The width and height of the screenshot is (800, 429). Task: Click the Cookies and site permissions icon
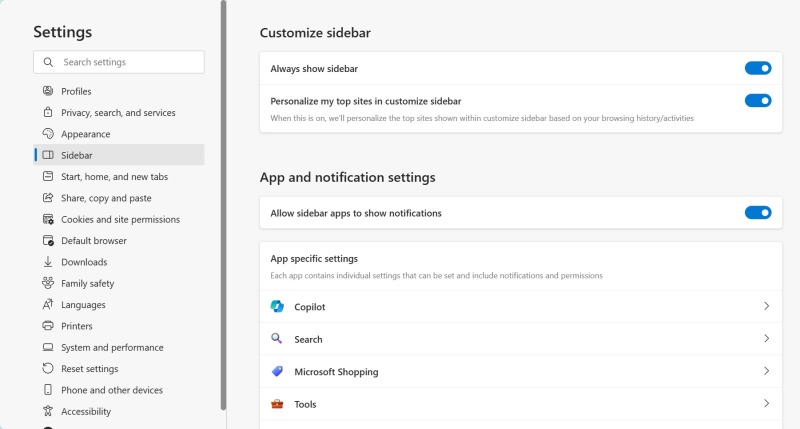tap(48, 219)
